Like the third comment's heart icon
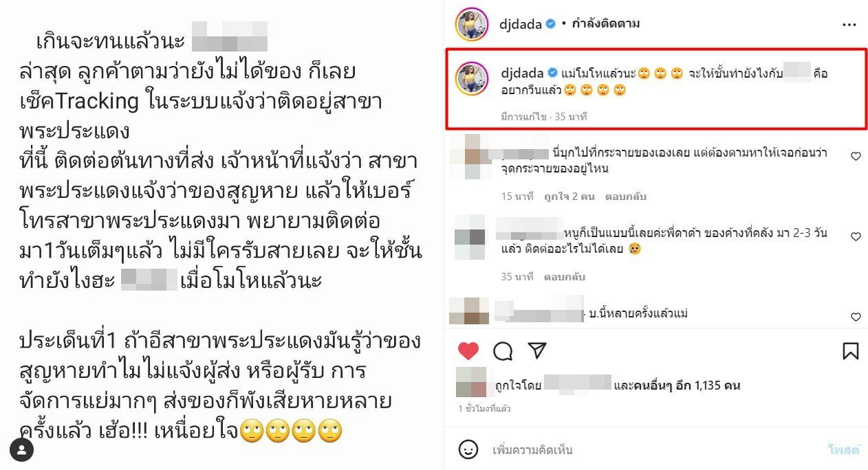The image size is (868, 470). (x=856, y=317)
